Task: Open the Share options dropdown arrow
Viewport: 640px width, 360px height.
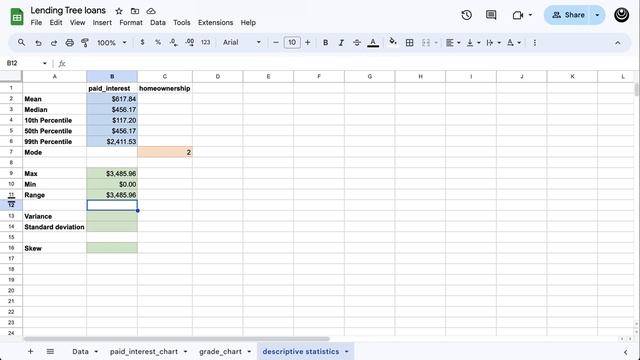Action: [x=597, y=15]
